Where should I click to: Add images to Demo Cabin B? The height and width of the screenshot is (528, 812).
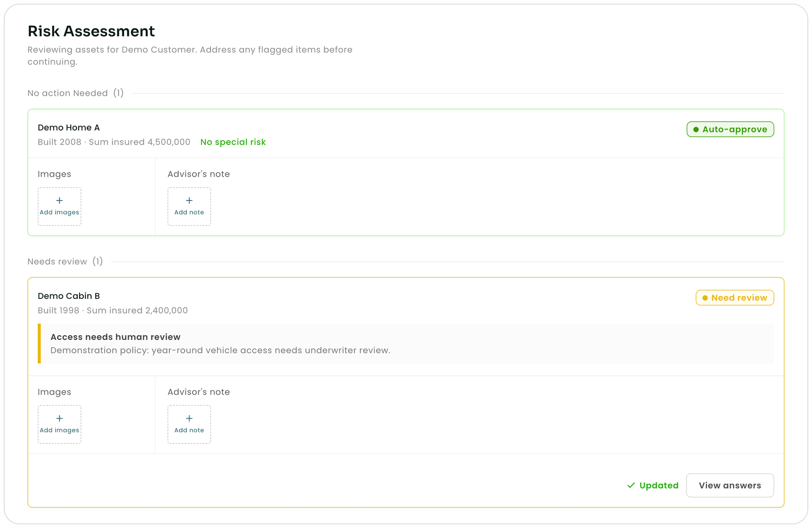(59, 424)
